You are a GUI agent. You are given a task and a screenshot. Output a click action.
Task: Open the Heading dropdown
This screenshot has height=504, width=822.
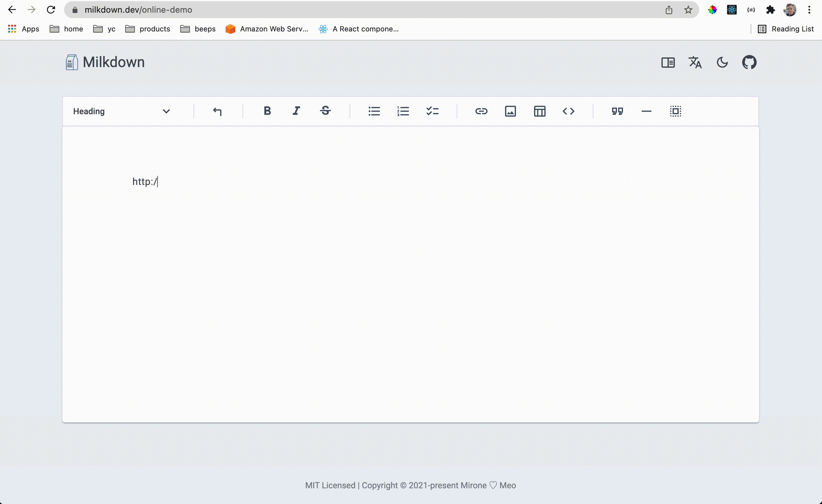(x=122, y=111)
